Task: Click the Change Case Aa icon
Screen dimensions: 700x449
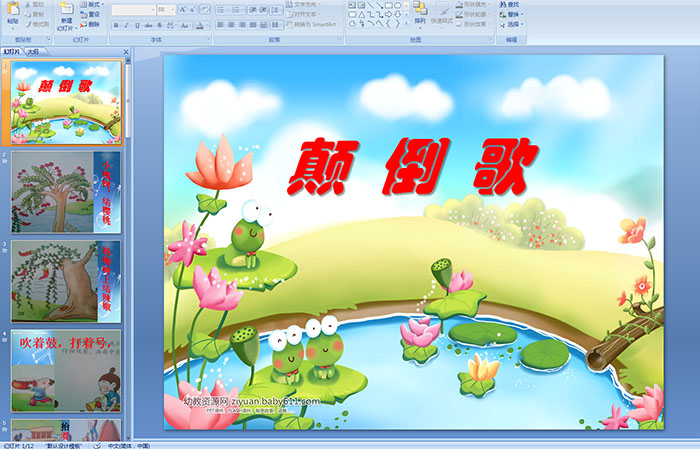Action: coord(185,25)
